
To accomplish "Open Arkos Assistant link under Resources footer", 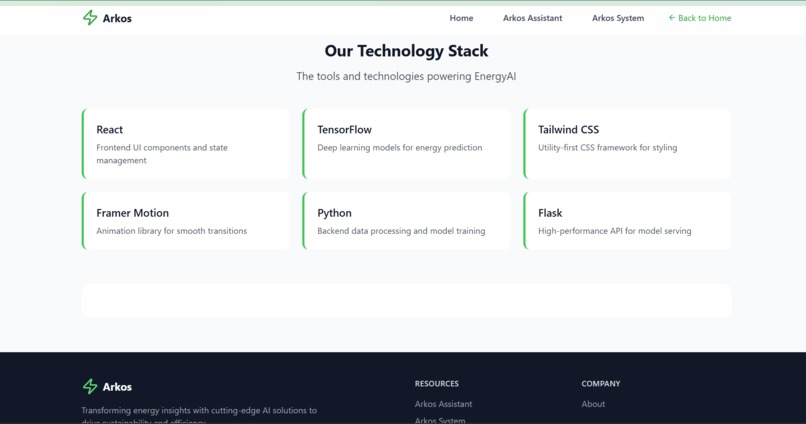I will (443, 404).
